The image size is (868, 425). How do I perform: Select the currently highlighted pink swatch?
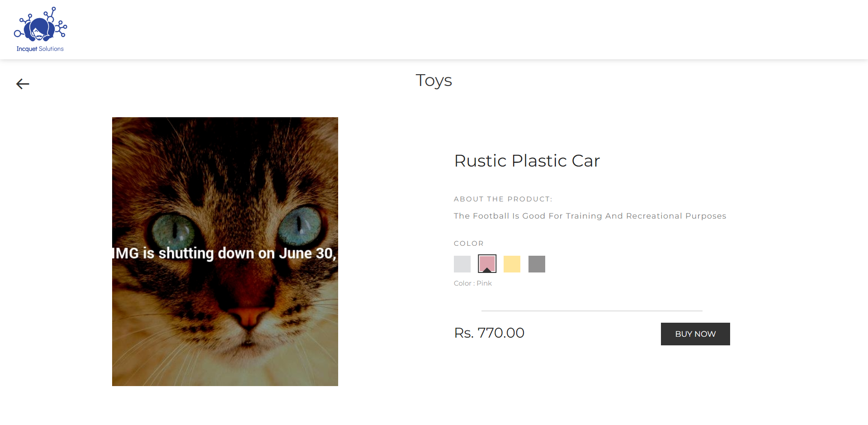click(486, 263)
